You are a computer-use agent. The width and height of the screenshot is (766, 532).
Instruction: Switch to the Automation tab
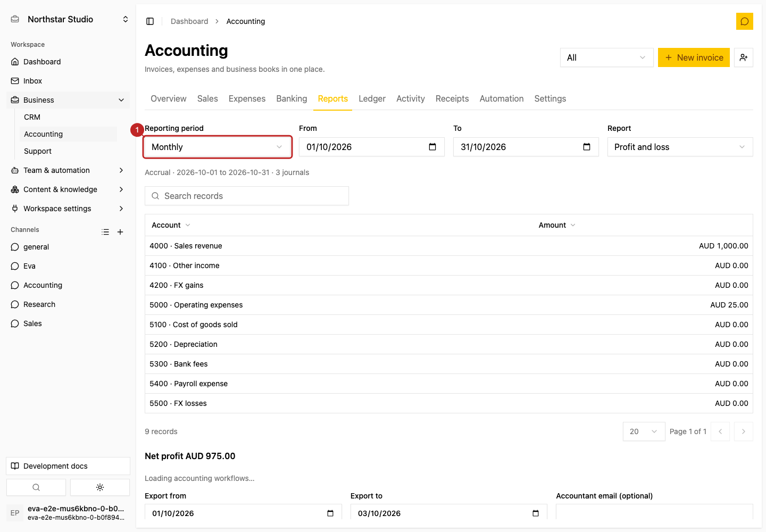coord(502,98)
